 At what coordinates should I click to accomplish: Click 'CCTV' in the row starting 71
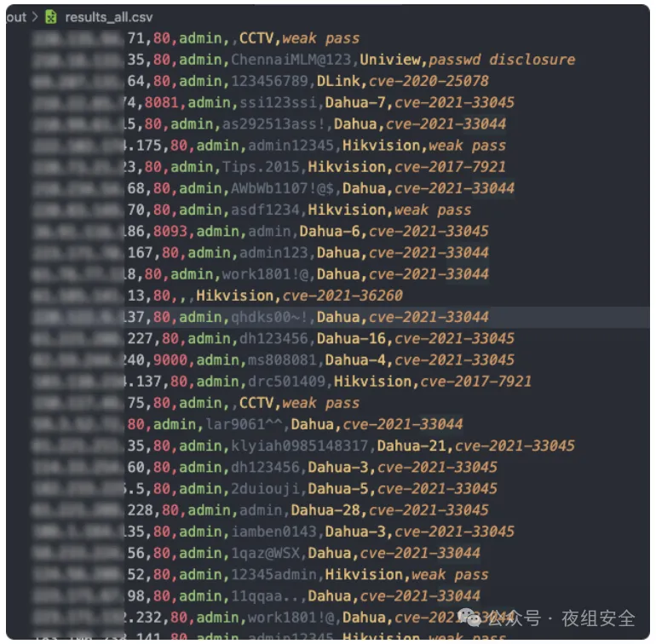pos(256,38)
